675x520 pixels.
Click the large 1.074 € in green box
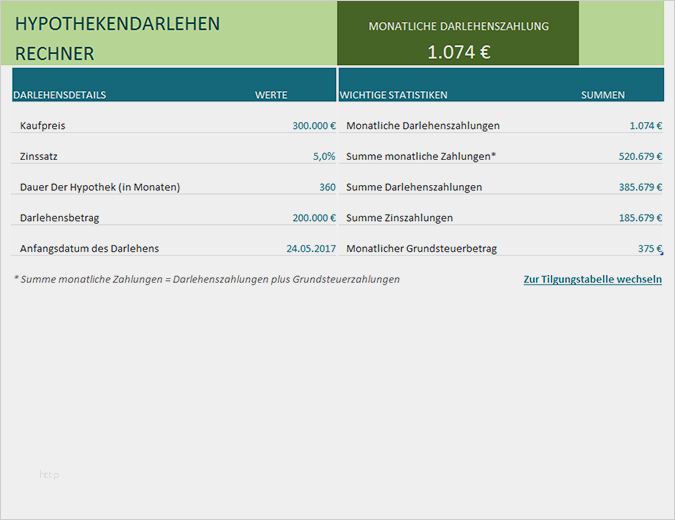(458, 52)
